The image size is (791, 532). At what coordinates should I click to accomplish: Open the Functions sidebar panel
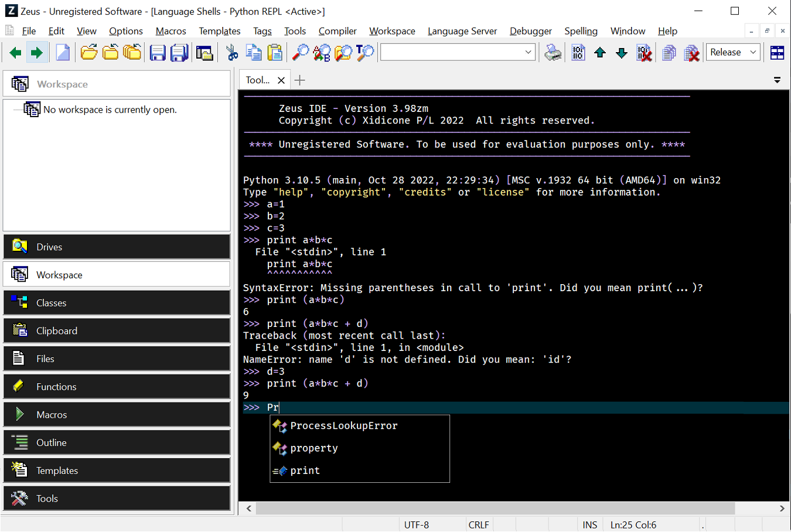(117, 387)
